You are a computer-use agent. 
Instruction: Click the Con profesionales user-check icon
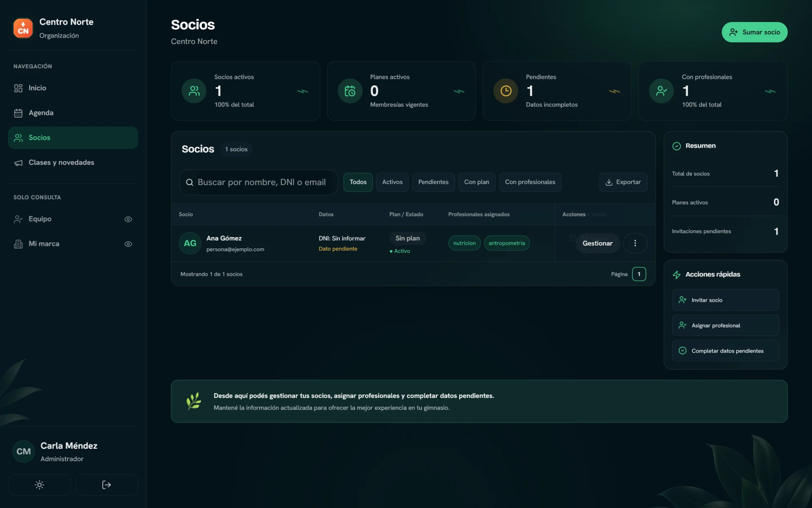coord(661,91)
